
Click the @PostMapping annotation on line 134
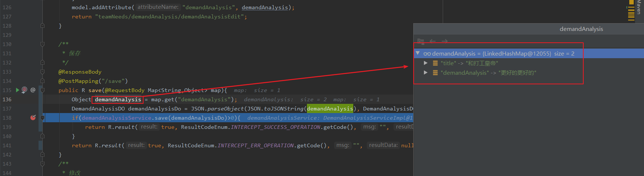(x=78, y=81)
